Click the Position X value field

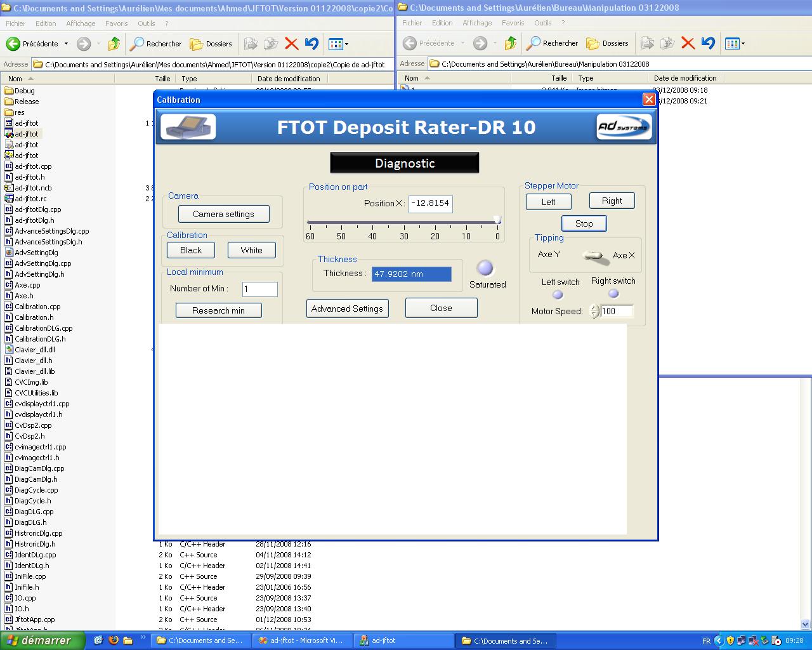431,203
